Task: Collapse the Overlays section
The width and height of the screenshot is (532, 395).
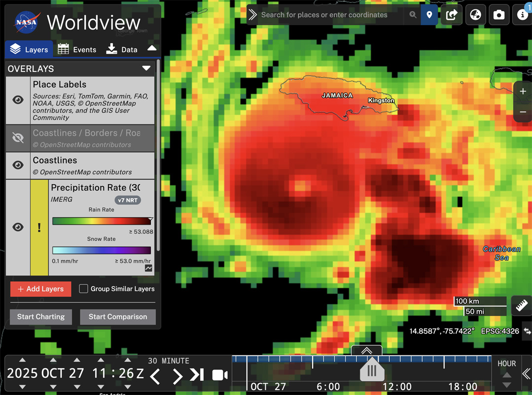Action: 146,68
